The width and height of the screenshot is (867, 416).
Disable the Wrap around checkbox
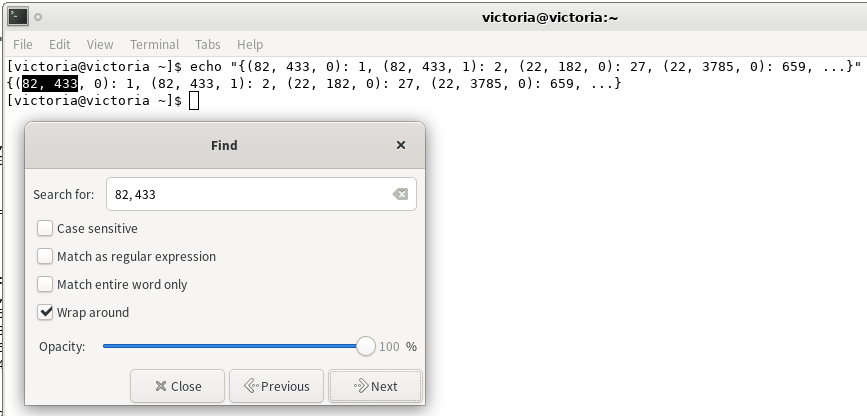click(x=45, y=312)
